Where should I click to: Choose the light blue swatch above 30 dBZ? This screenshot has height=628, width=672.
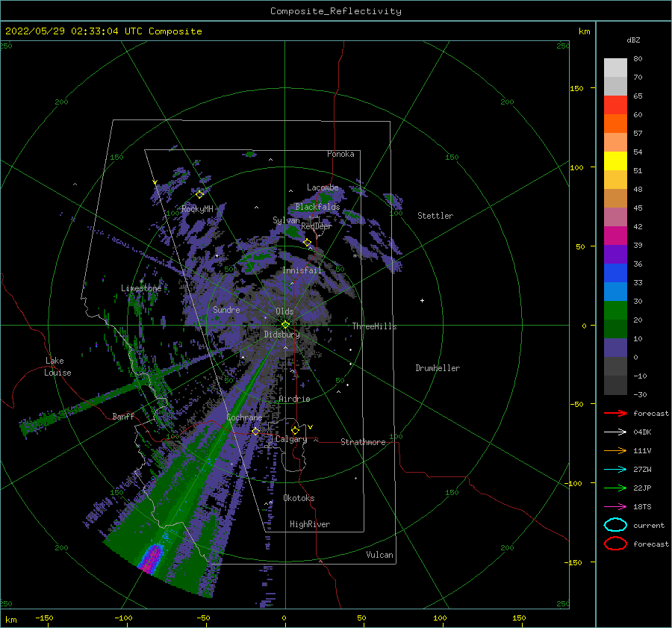pos(615,292)
